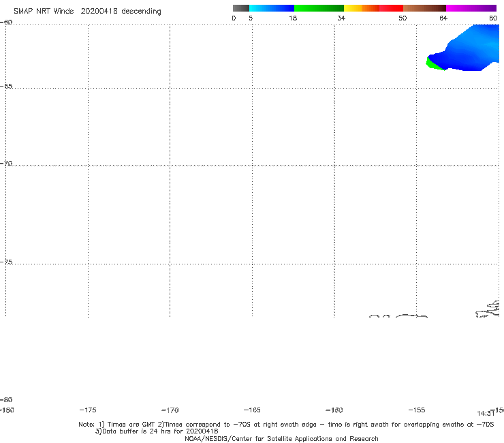Image resolution: width=504 pixels, height=443 pixels.
Task: Click the magenta 64-80 color bar segment
Action: (x=471, y=8)
